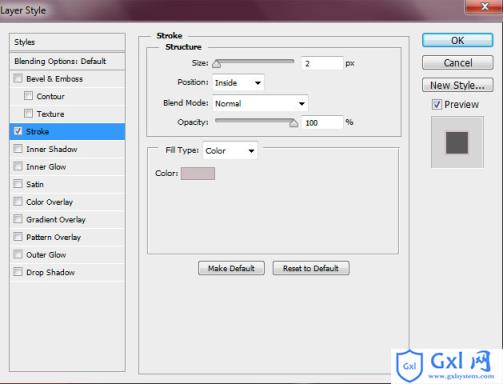Image resolution: width=503 pixels, height=384 pixels.
Task: Open the Position dropdown set to Inside
Action: coord(238,83)
